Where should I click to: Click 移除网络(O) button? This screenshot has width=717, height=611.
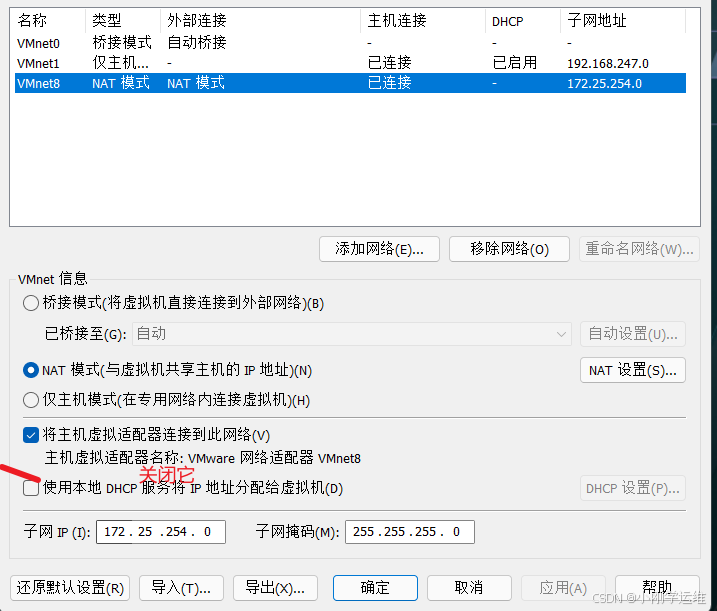509,249
